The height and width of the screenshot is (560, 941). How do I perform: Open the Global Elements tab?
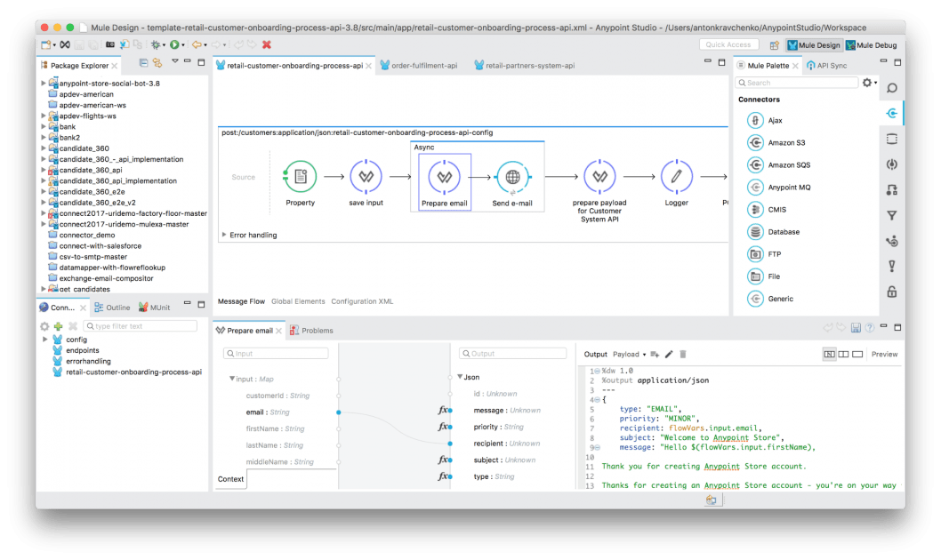(x=298, y=301)
